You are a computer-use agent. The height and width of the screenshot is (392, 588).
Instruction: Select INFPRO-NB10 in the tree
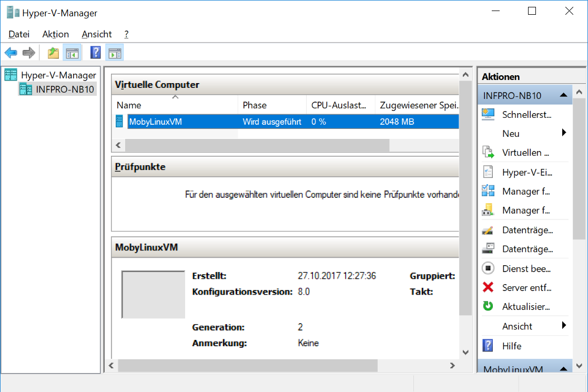point(65,89)
